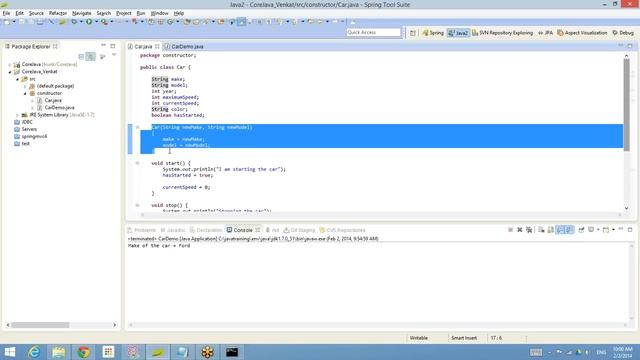Select CarDemo.java in Package Explorer
The width and height of the screenshot is (640, 360).
click(59, 108)
